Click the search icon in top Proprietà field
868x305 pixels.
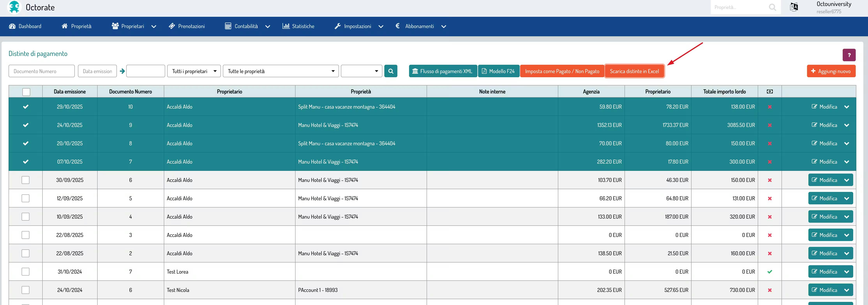click(x=772, y=7)
